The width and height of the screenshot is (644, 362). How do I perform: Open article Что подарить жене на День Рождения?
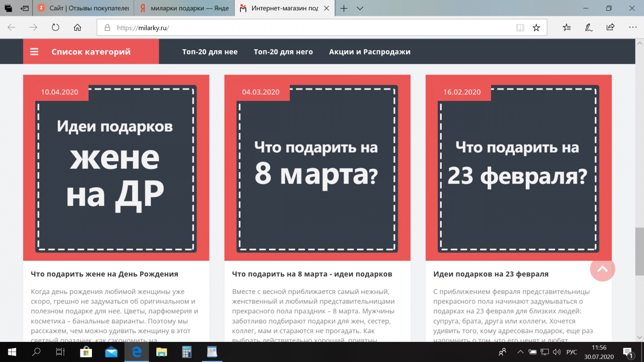pyautogui.click(x=104, y=274)
